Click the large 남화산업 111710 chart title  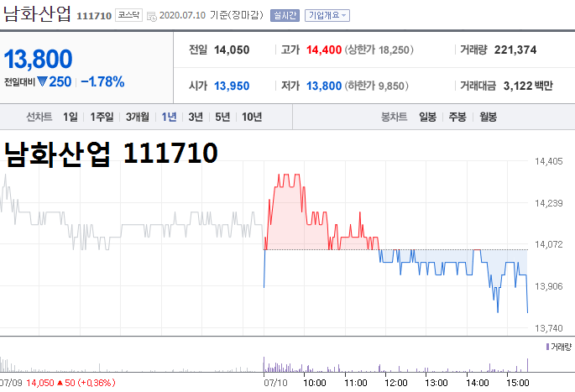(x=110, y=154)
